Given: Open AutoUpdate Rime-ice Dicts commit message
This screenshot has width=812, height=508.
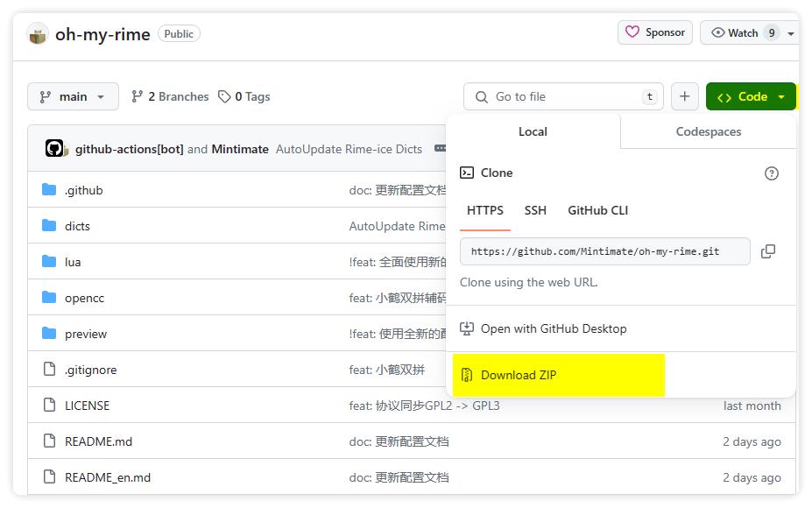Looking at the screenshot, I should [349, 149].
